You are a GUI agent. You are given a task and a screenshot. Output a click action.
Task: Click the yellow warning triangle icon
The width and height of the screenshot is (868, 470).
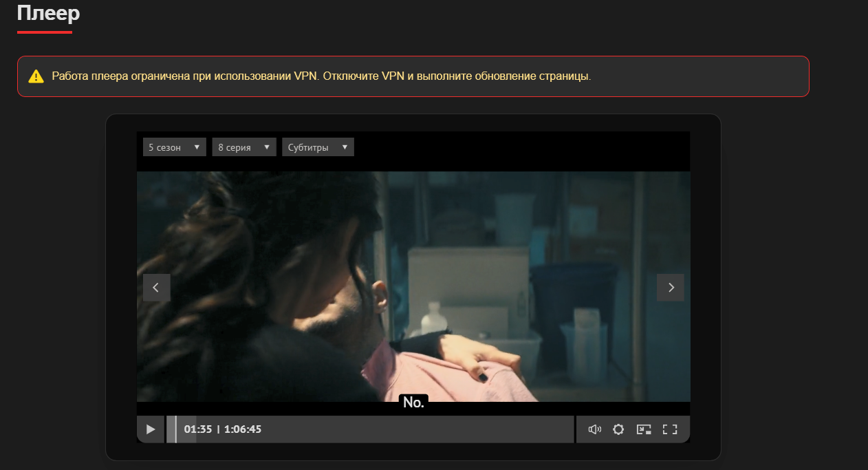tap(36, 76)
